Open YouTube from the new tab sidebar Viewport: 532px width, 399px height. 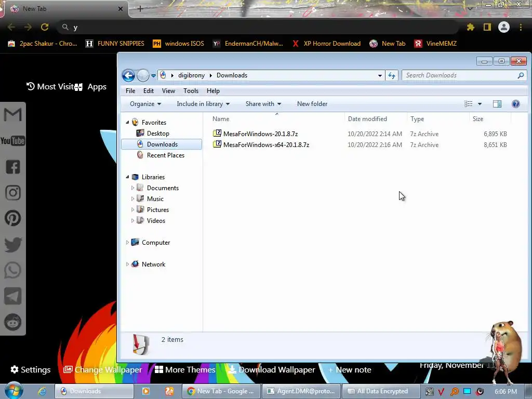pyautogui.click(x=13, y=140)
